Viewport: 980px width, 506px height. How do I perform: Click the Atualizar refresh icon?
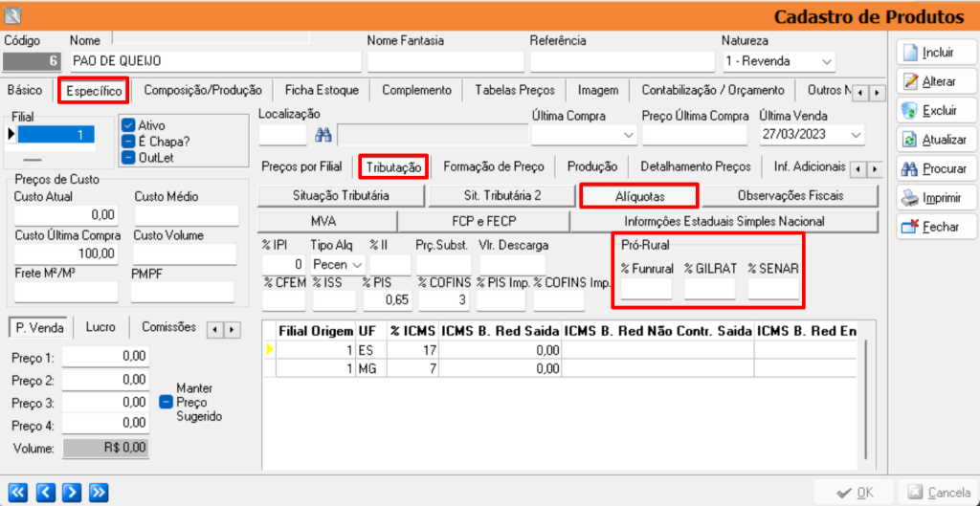click(x=910, y=140)
